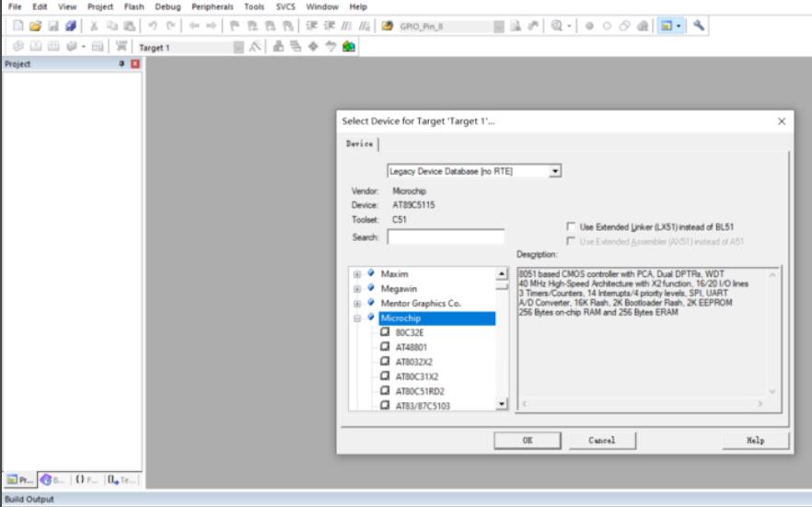
Task: Enable Use Extended Linker (LX51) checkbox
Action: coord(572,226)
